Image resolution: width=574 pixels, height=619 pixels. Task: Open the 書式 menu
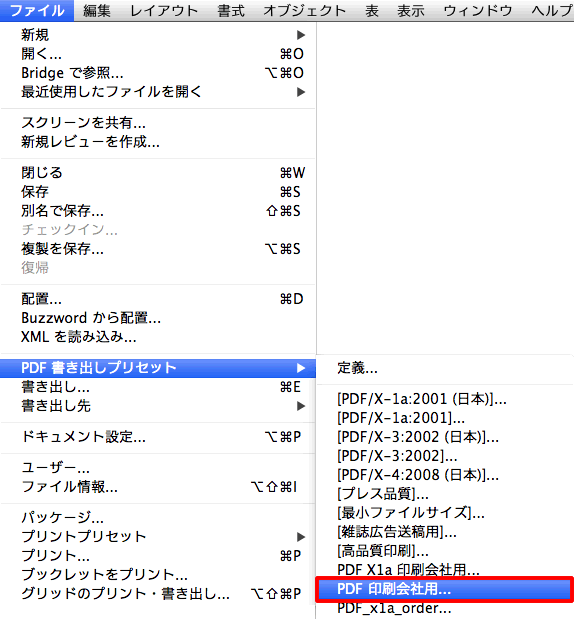click(231, 11)
